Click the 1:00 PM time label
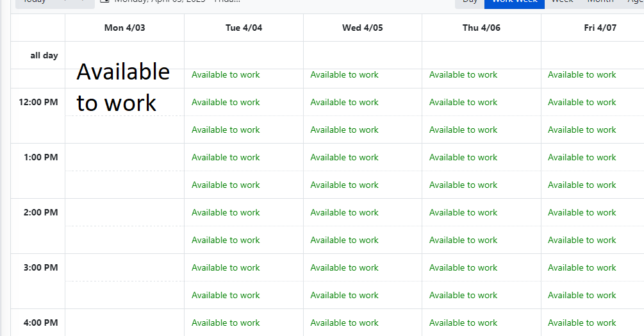This screenshot has height=336, width=644. 40,157
